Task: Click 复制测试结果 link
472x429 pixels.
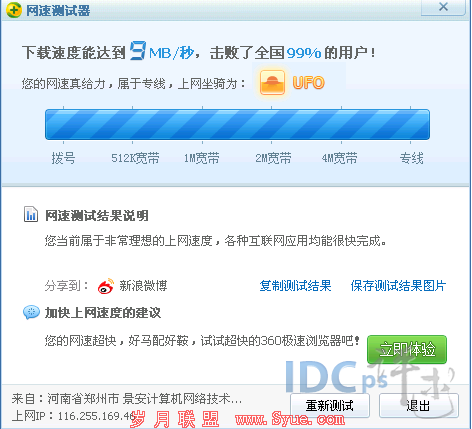Action: pyautogui.click(x=295, y=286)
